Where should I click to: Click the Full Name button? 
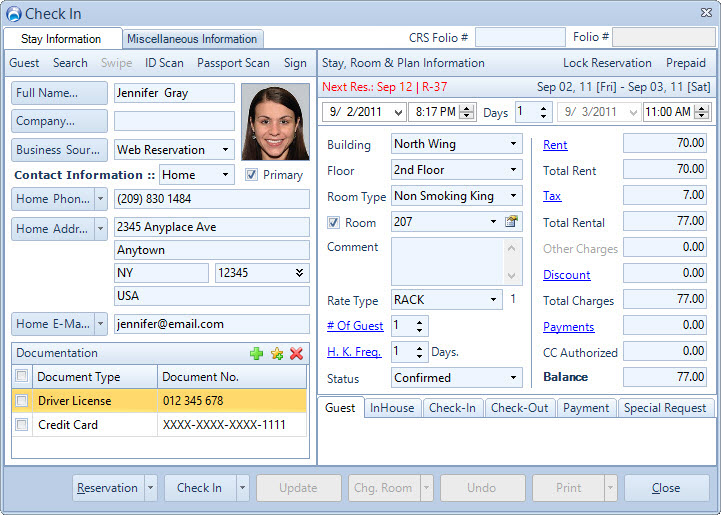pos(59,93)
